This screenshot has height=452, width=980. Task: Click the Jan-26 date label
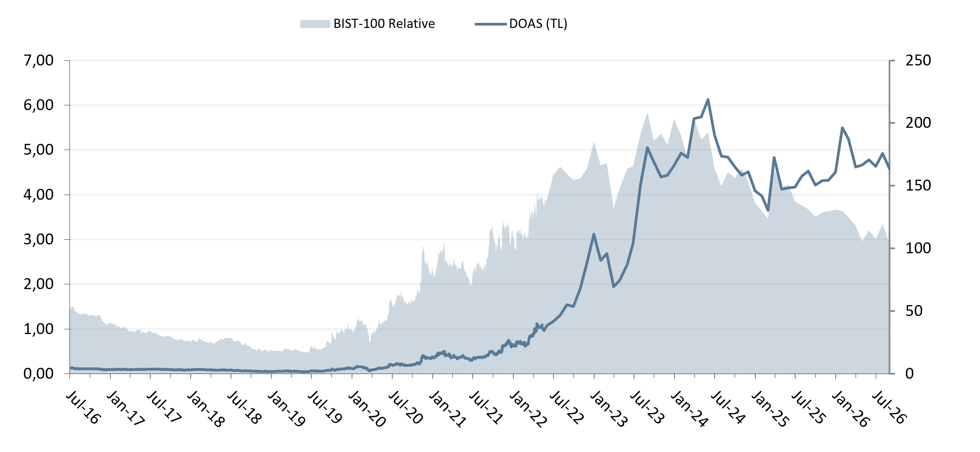tap(851, 409)
